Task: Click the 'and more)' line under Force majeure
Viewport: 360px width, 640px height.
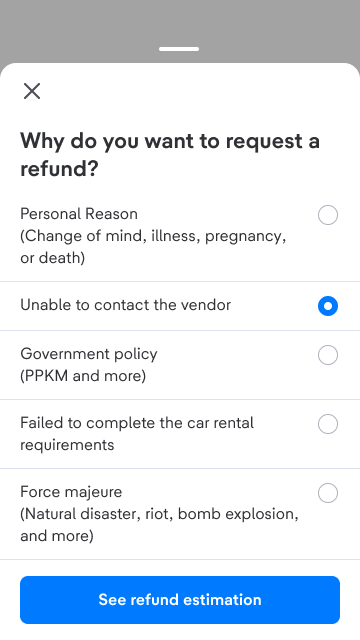Action: tap(57, 536)
